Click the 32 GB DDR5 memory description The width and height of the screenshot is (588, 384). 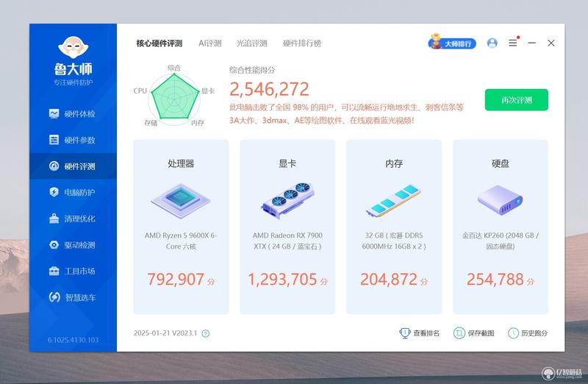click(394, 241)
